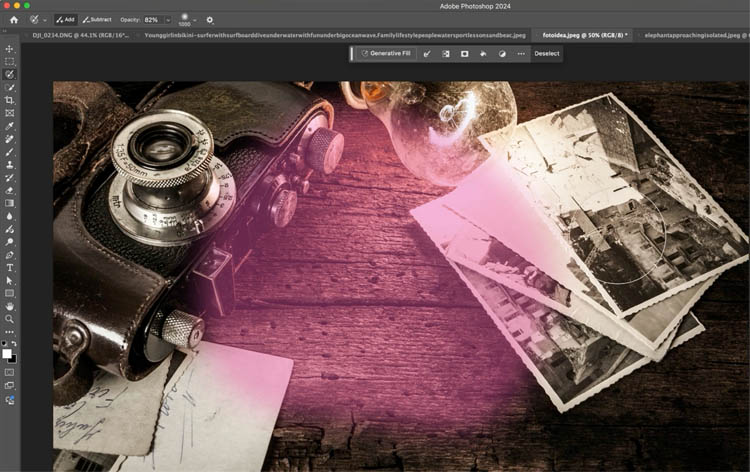The width and height of the screenshot is (750, 472).
Task: Click the fill selection icon in taskbar
Action: tap(483, 54)
